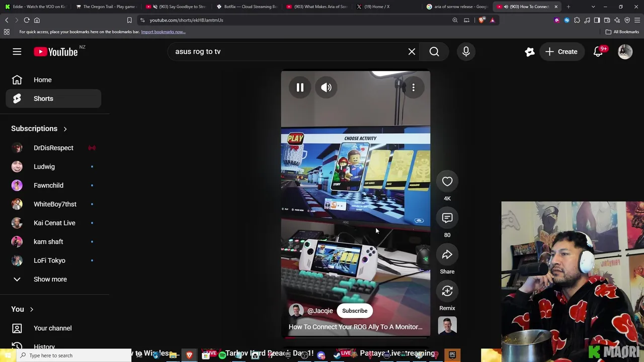Open the @Jacqie channel name link
The image size is (644, 362).
[320, 311]
